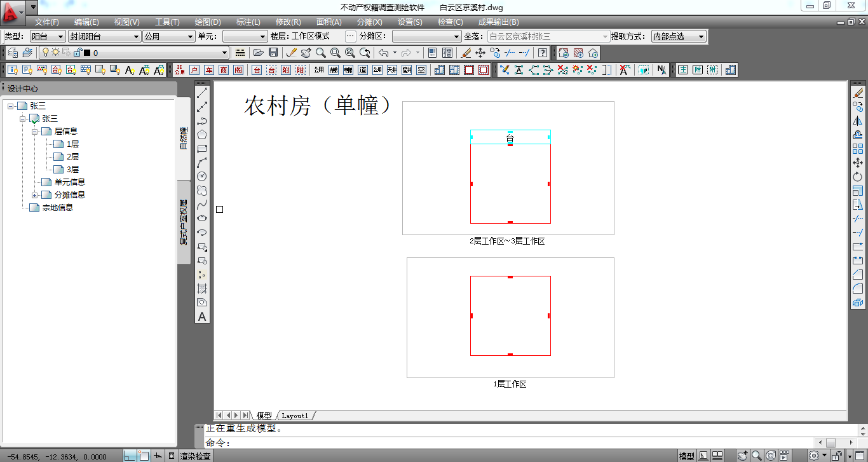The image size is (868, 462).
Task: Select the Line draw tool
Action: (x=202, y=93)
